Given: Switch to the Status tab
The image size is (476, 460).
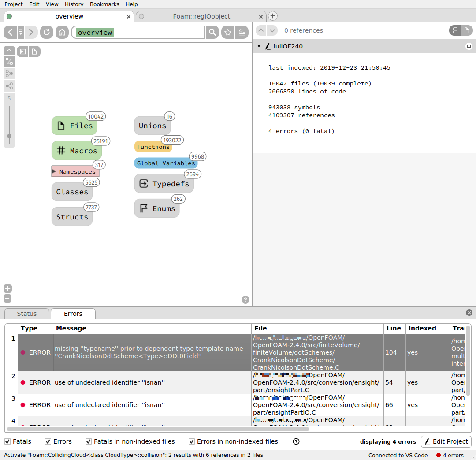Looking at the screenshot, I should 27,314.
